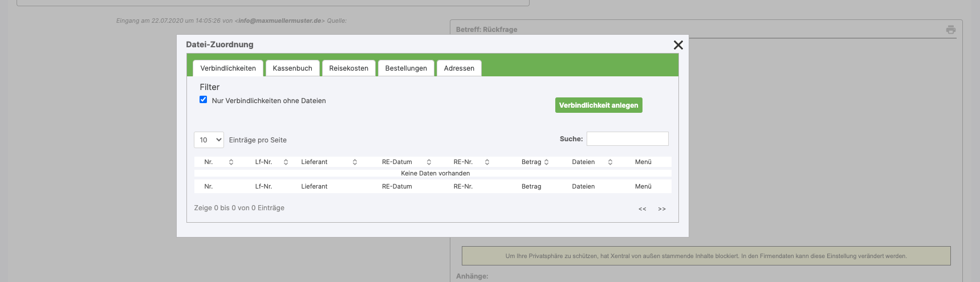The width and height of the screenshot is (980, 282).
Task: Sort by RE-Nr. column sort icon
Action: point(487,162)
